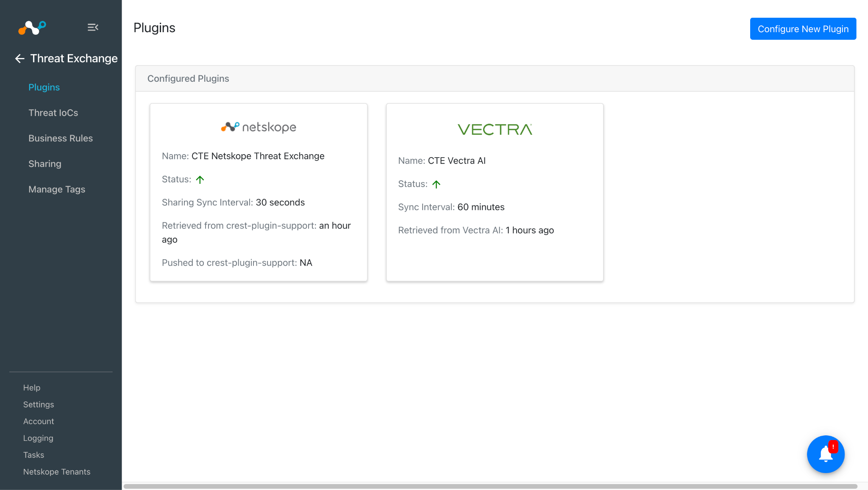
Task: Click the horizontal scrollbar at bottom
Action: [490, 486]
